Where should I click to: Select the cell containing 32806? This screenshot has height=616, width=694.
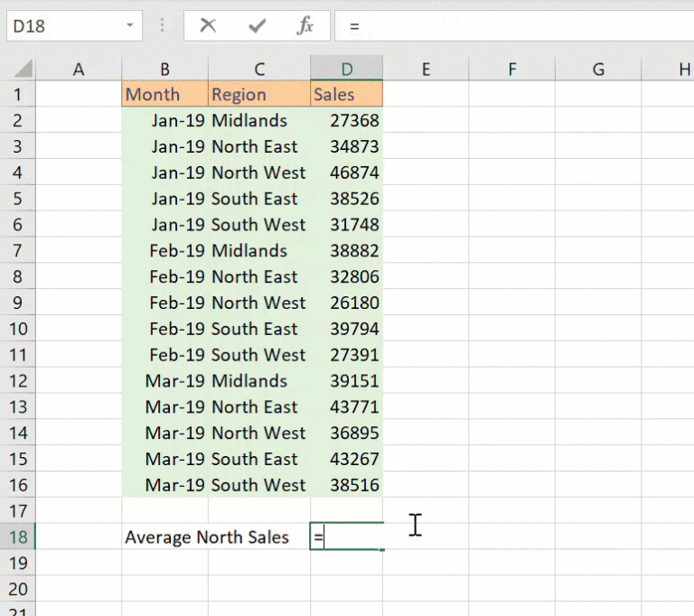347,276
